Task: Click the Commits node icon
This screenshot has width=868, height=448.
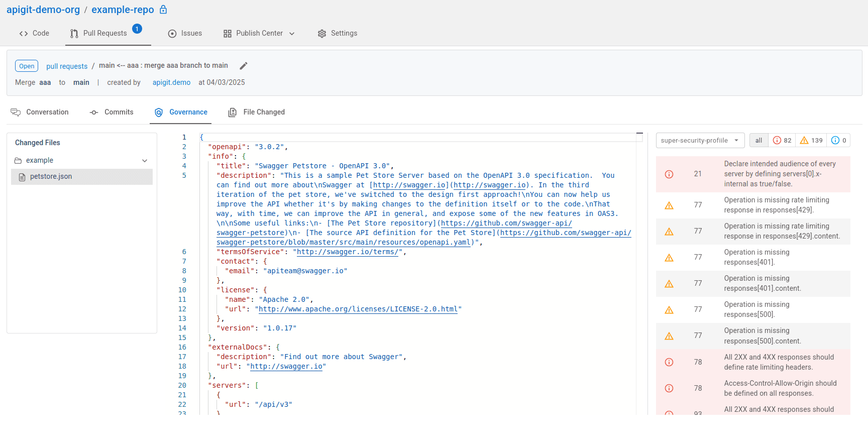Action: point(94,113)
